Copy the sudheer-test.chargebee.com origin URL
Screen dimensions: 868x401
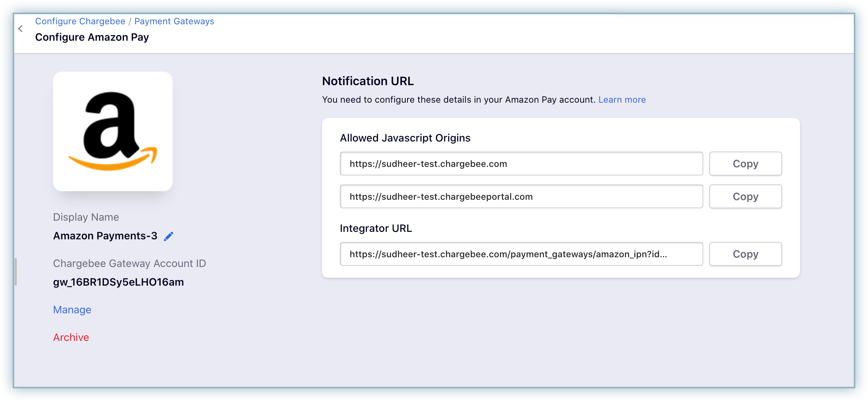(x=745, y=164)
